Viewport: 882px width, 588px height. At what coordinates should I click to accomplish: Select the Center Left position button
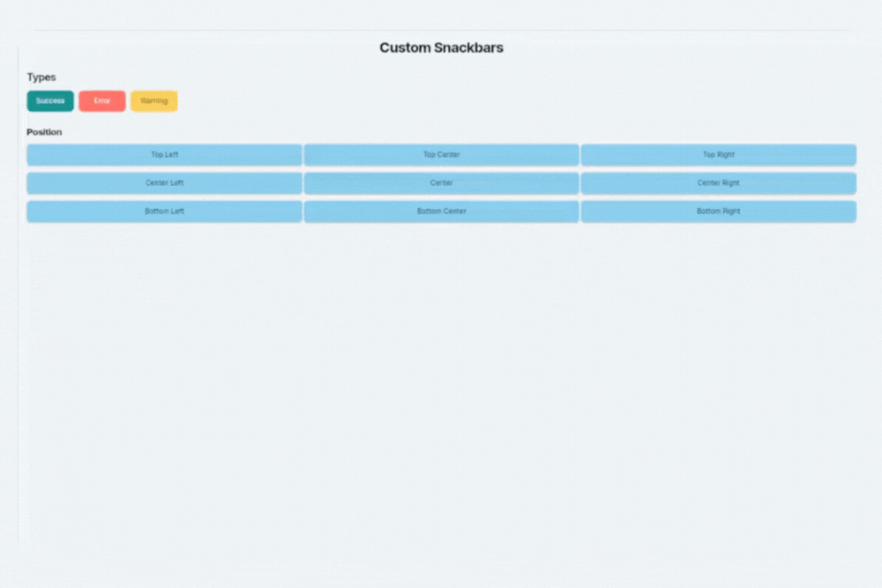[164, 183]
